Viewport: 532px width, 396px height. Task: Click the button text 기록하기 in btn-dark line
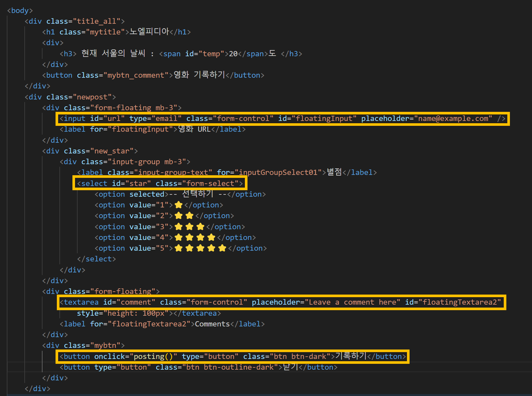[351, 356]
